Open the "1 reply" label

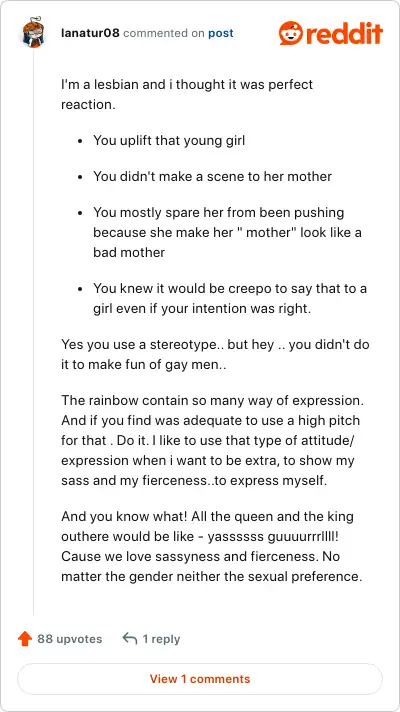[161, 639]
